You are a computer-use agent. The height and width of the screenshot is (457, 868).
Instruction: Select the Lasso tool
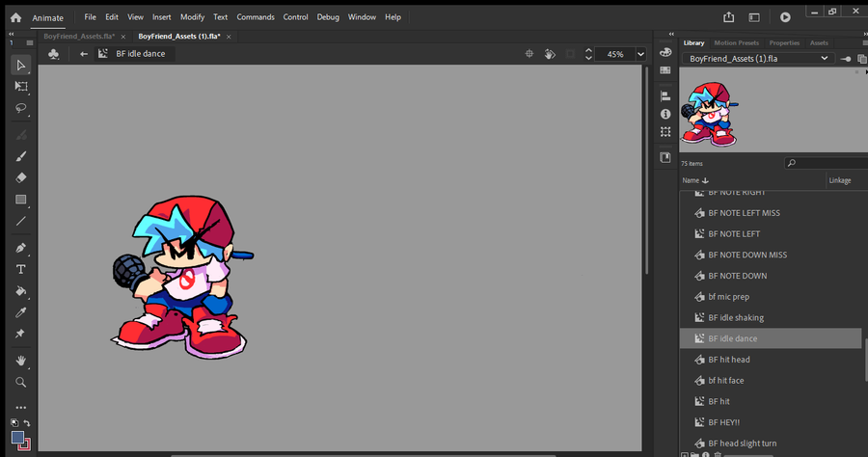point(21,108)
